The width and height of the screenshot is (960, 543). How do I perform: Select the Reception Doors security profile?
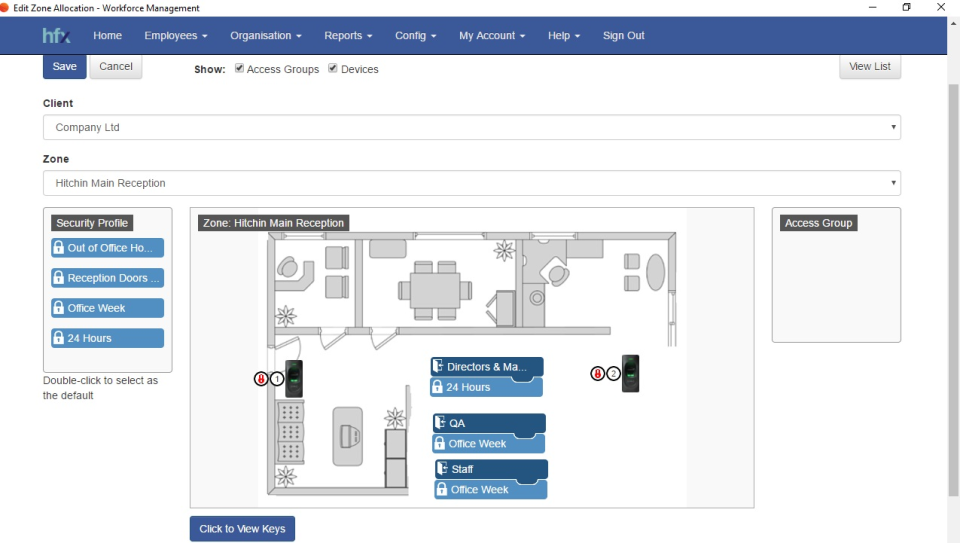(x=108, y=278)
